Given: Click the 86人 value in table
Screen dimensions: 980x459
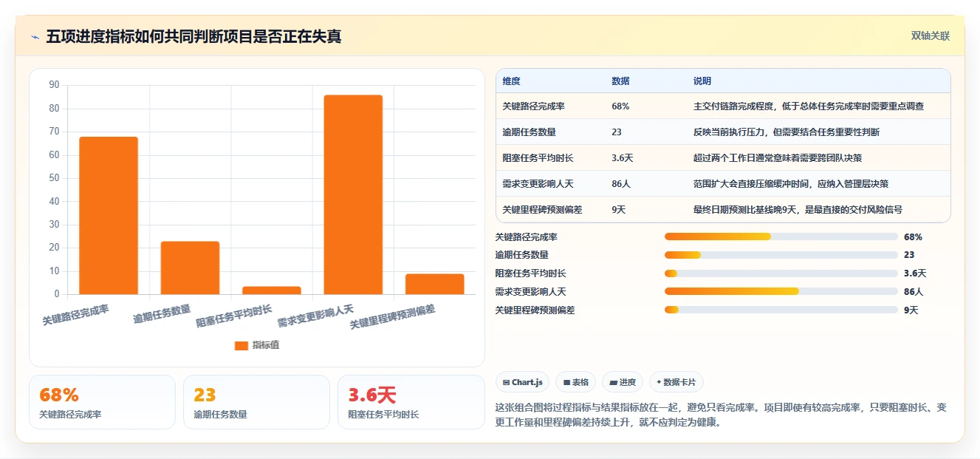Looking at the screenshot, I should pos(621,184).
